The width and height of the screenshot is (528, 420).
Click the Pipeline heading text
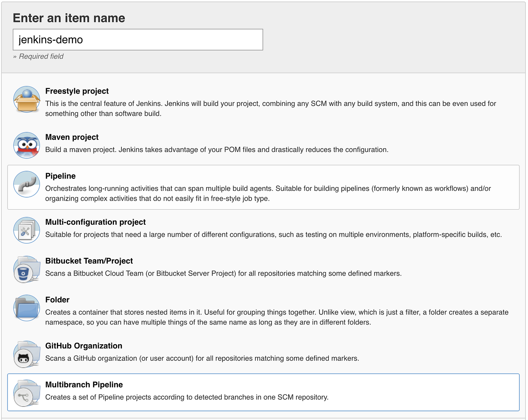60,176
